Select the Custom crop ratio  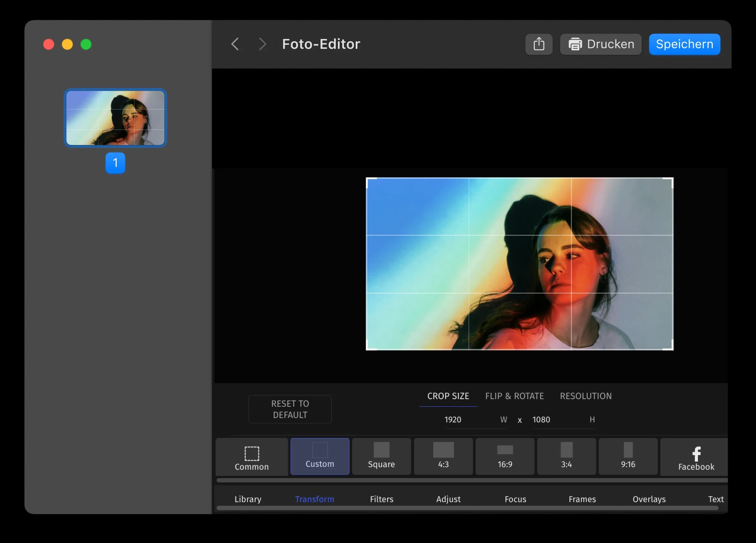pos(320,456)
